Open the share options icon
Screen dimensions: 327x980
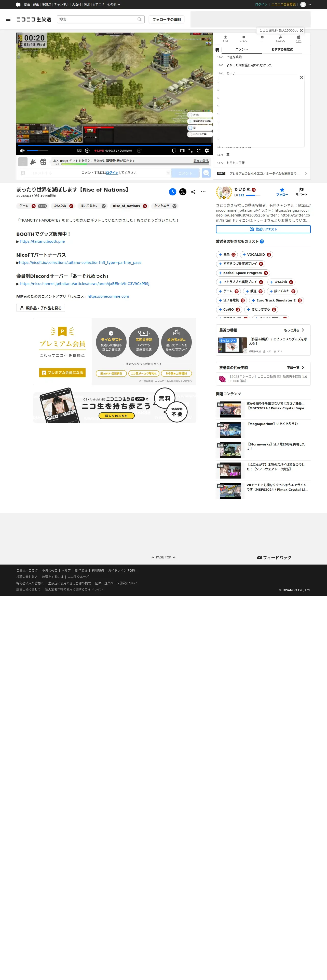pos(193,192)
